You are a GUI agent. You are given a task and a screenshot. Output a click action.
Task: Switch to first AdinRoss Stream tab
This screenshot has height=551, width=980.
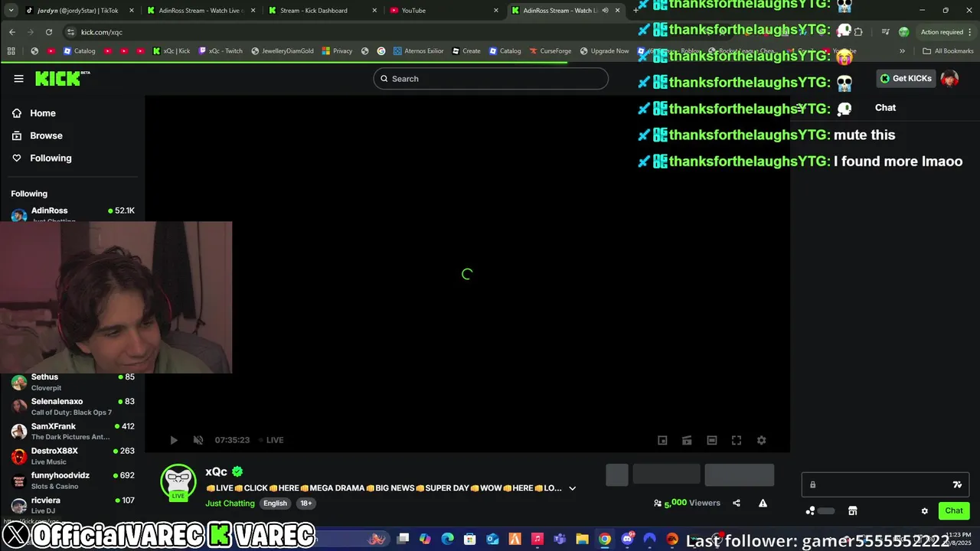tap(201, 11)
